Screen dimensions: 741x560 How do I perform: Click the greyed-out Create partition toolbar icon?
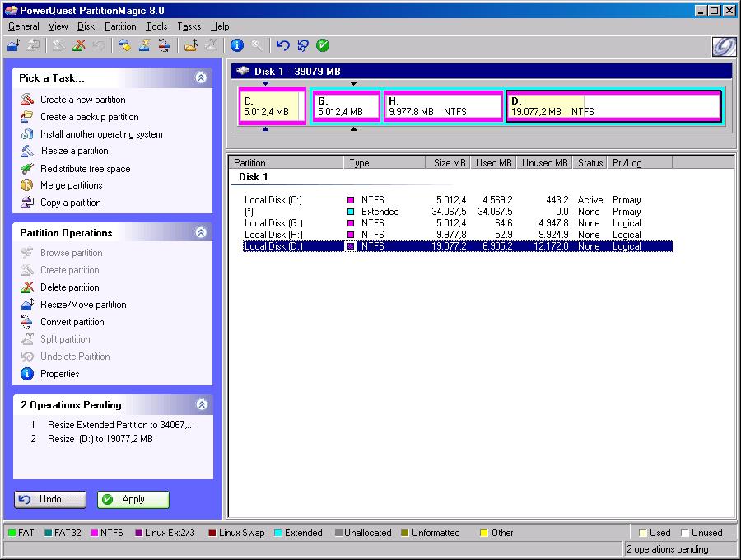pos(58,45)
